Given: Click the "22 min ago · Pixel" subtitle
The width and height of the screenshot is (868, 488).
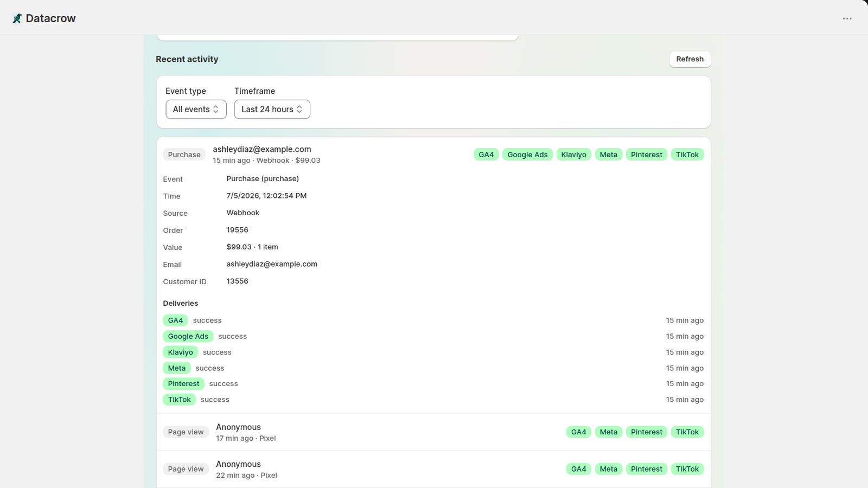Looking at the screenshot, I should click(x=246, y=475).
